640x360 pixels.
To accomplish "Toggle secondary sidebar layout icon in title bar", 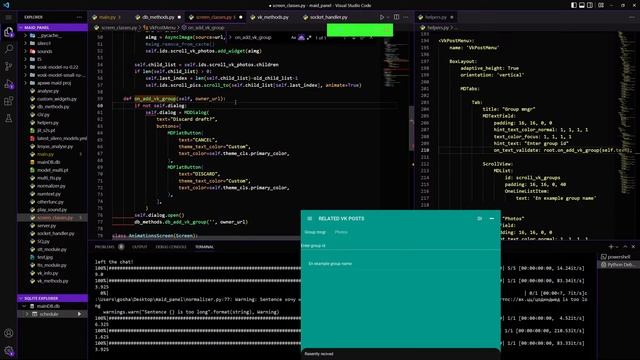I will coord(590,5).
